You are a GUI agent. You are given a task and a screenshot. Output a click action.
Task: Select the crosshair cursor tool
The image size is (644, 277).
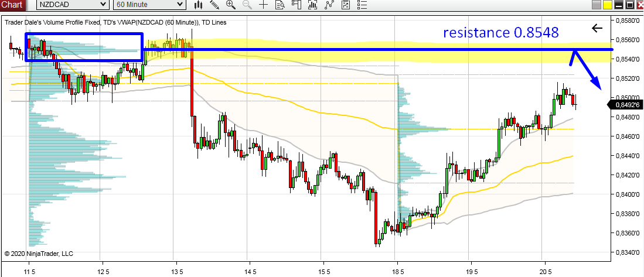pyautogui.click(x=263, y=5)
